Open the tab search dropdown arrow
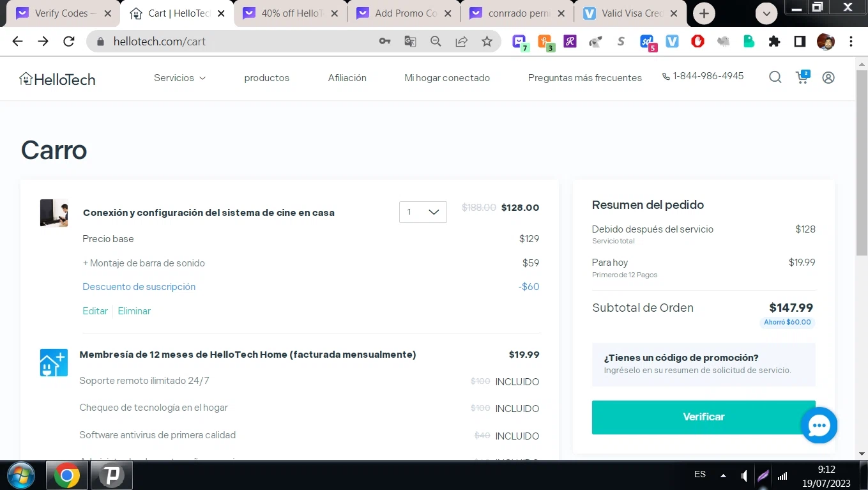 point(767,13)
